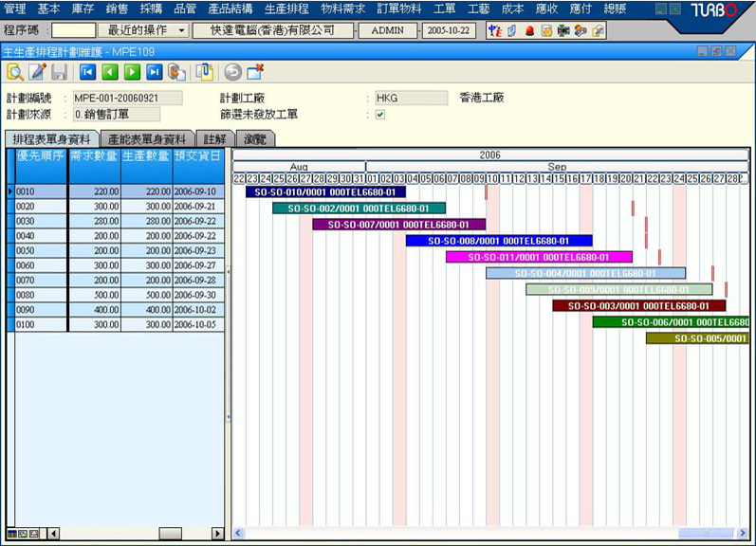Click table scrollbar right arrow
This screenshot has width=756, height=546.
pyautogui.click(x=217, y=534)
